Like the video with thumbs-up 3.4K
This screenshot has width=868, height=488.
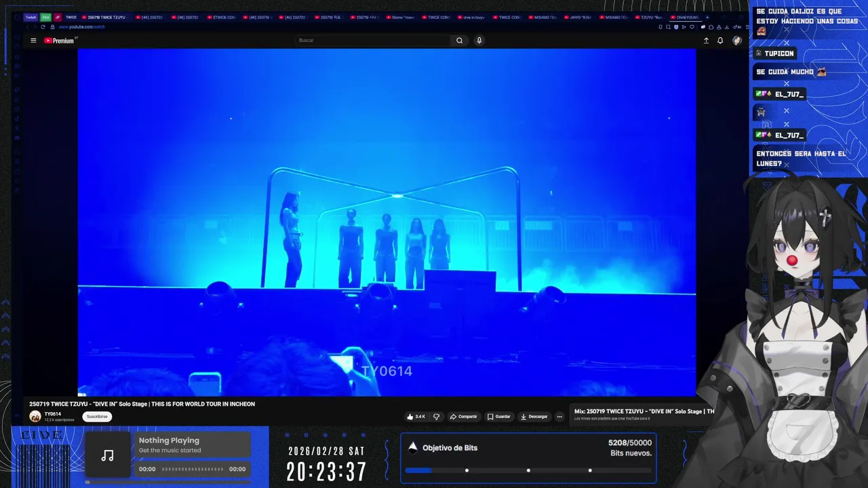coord(416,417)
